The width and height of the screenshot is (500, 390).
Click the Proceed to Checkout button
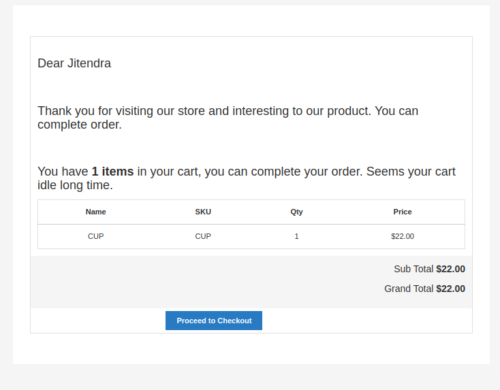(214, 320)
